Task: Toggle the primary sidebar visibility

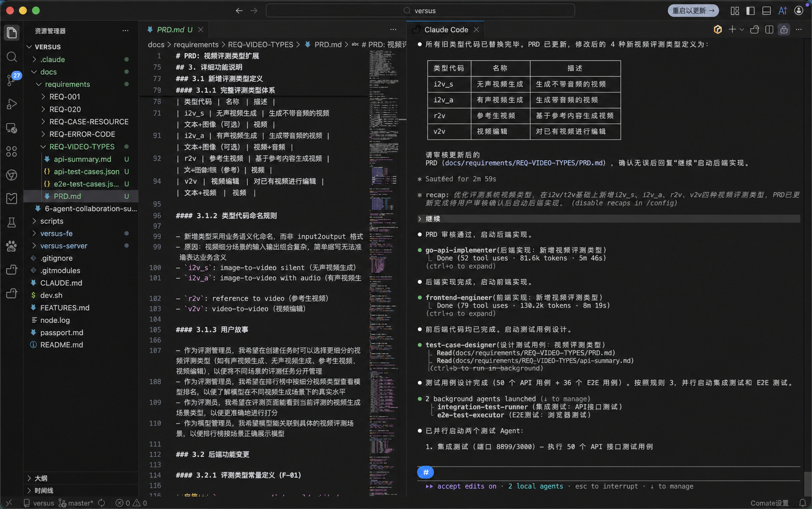Action: point(750,11)
